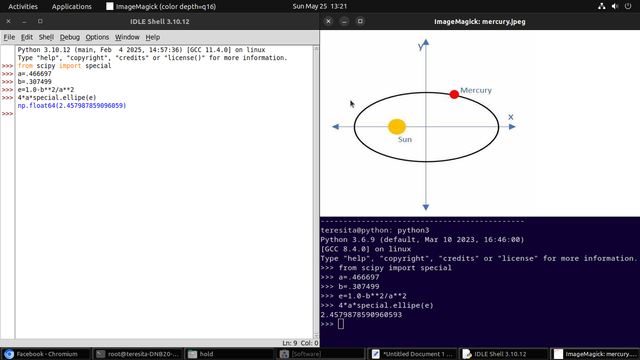Open the clock showing Sun May 25

coord(320,7)
